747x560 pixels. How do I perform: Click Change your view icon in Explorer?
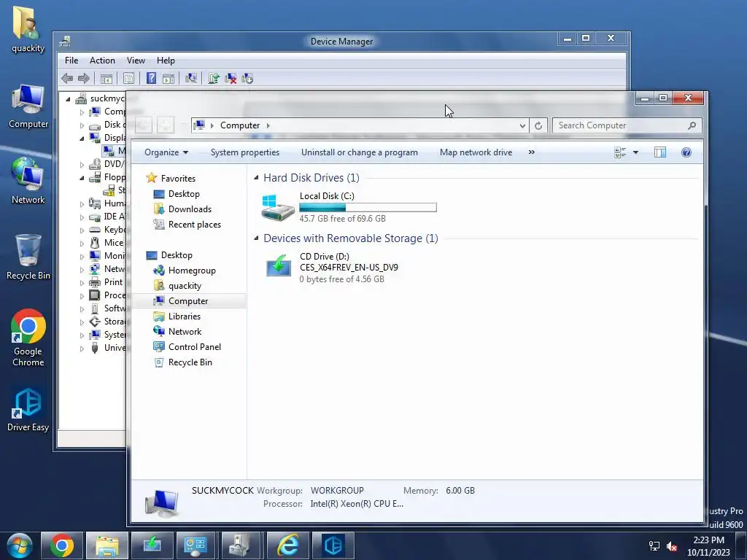(620, 152)
